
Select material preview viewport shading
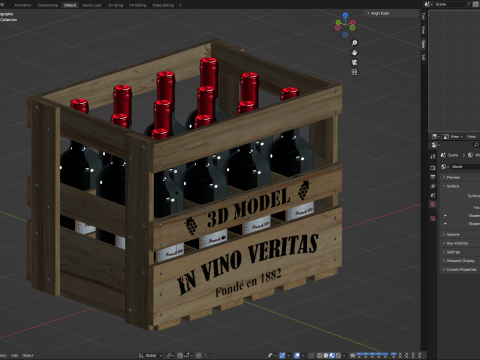point(332,355)
